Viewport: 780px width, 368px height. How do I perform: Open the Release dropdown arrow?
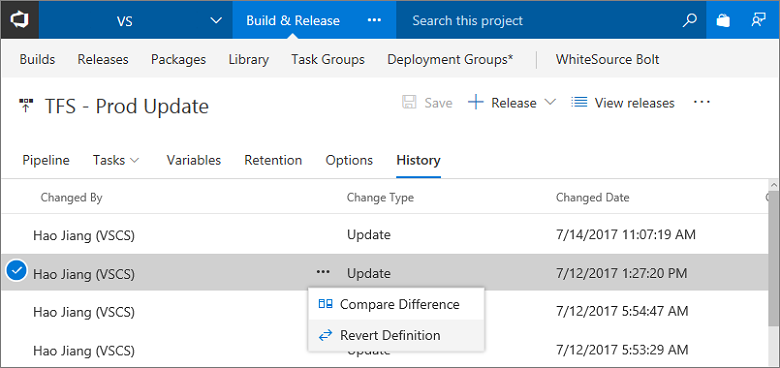550,102
